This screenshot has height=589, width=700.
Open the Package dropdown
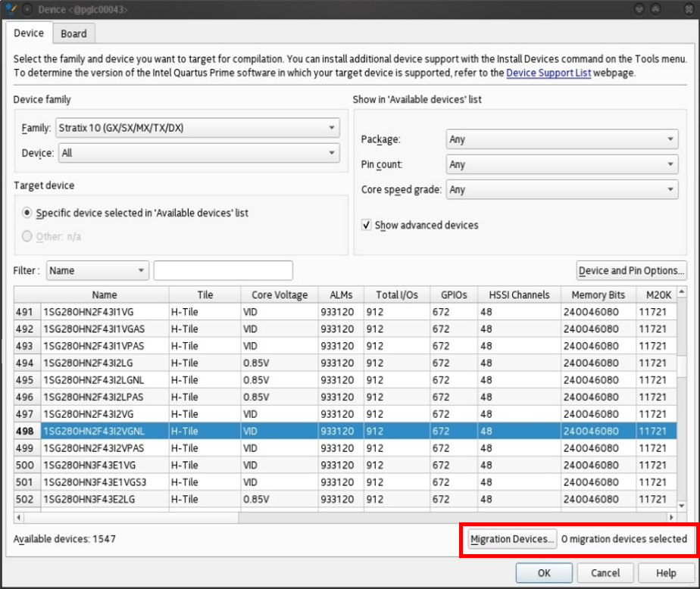pos(561,139)
